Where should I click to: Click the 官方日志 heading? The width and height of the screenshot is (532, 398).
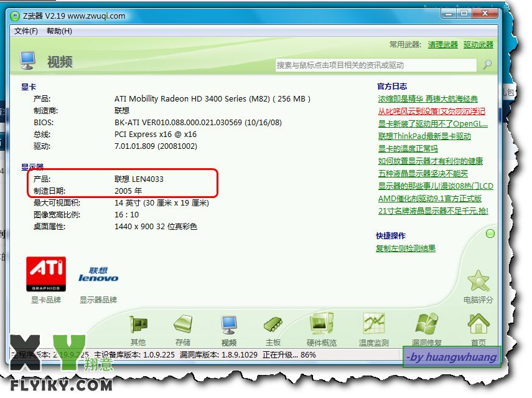click(392, 86)
